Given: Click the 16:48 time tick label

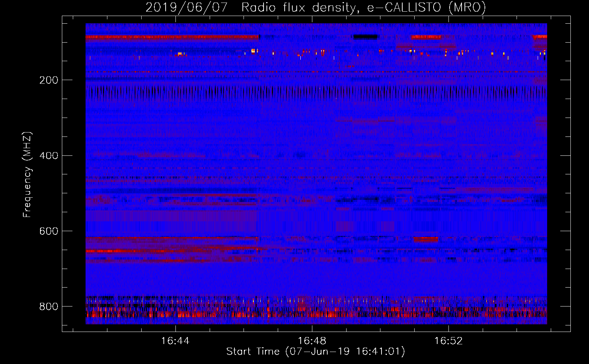Looking at the screenshot, I should [312, 341].
